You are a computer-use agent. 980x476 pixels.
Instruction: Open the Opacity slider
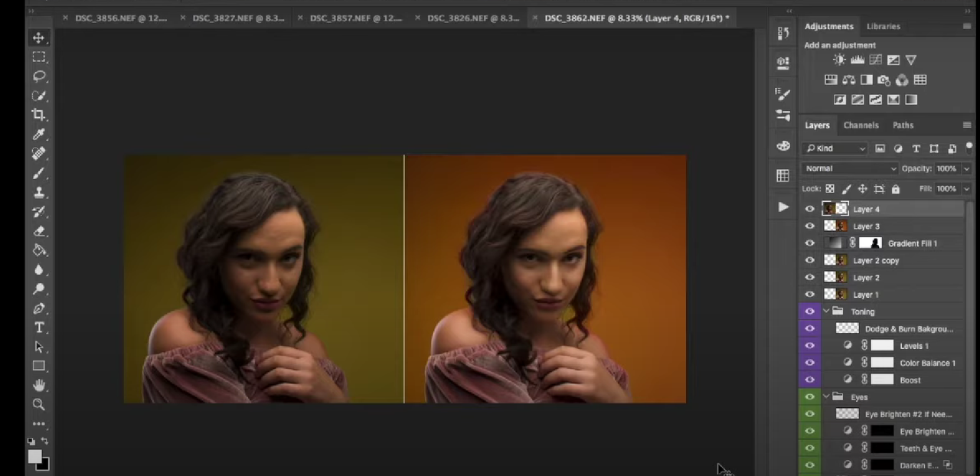(965, 168)
